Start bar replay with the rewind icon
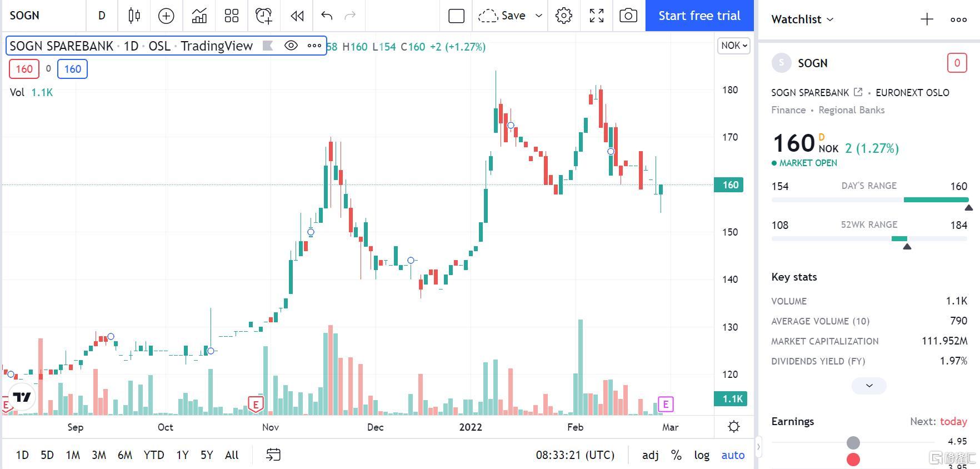Viewport: 980px width, 469px height. pos(297,16)
